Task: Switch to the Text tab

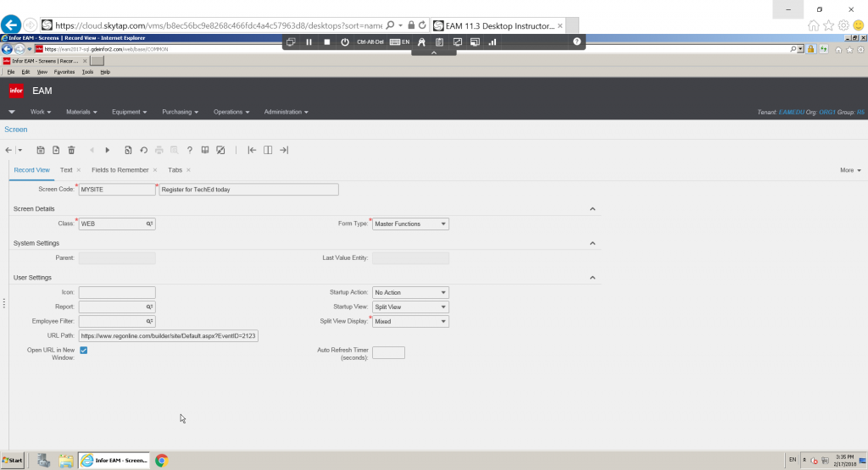Action: pos(66,169)
